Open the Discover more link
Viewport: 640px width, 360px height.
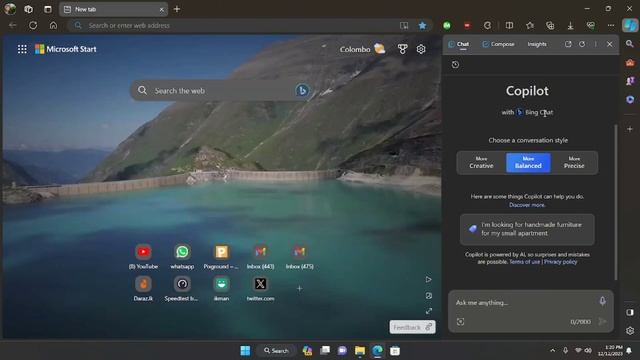coord(527,205)
